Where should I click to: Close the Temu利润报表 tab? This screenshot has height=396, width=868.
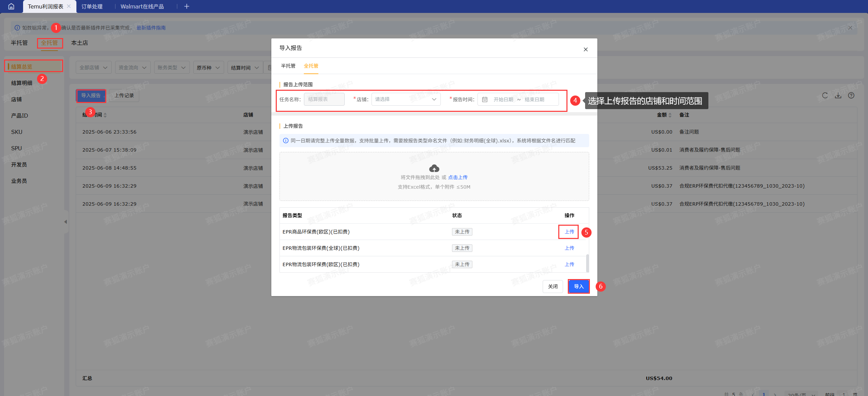click(x=69, y=6)
